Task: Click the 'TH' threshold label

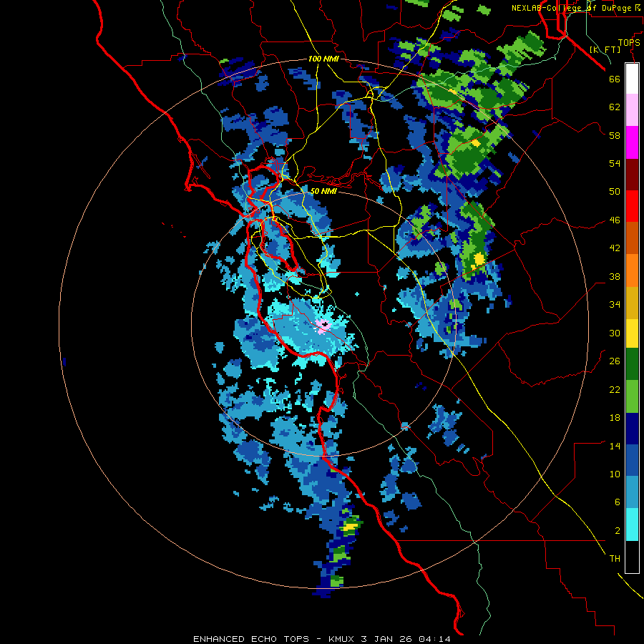Action: [x=615, y=559]
